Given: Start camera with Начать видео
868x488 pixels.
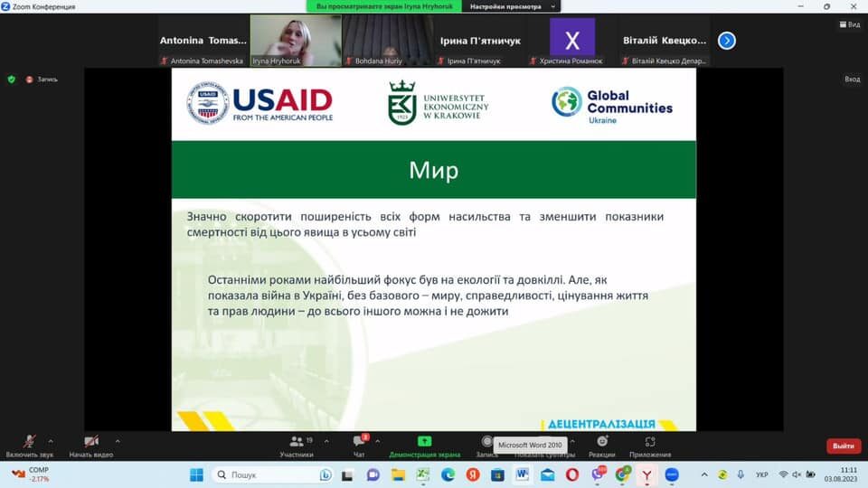Looking at the screenshot, I should pos(91,443).
